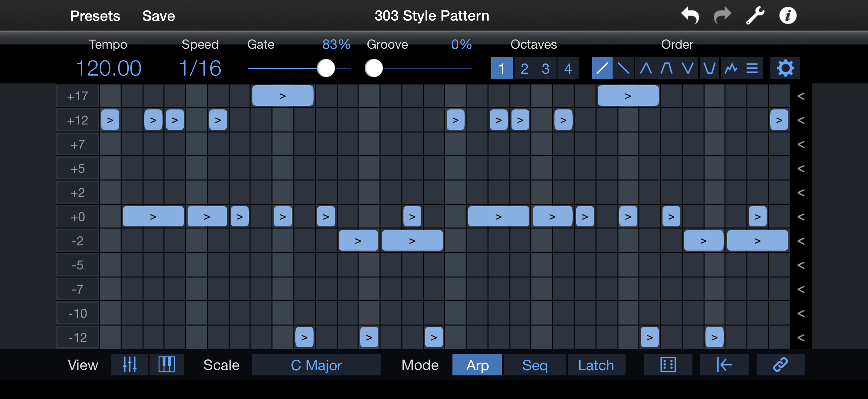Open the +17 row pitch selector
868x399 pixels.
click(x=78, y=96)
